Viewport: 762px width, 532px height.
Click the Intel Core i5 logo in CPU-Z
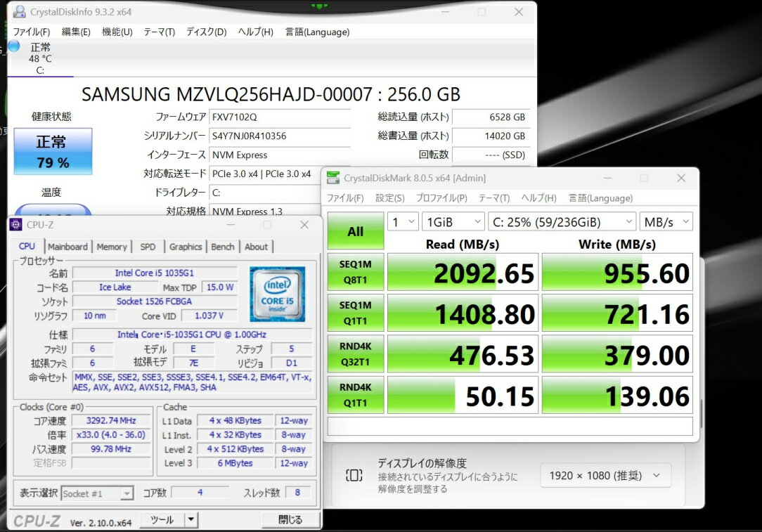[277, 294]
